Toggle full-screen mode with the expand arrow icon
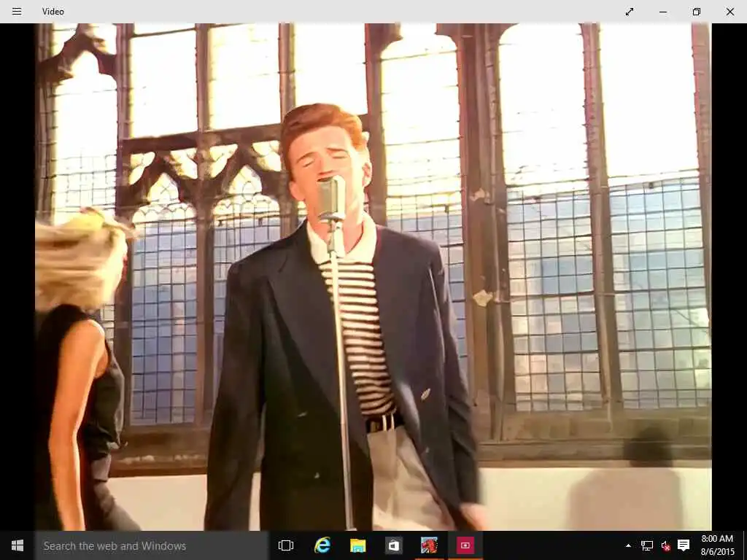 pyautogui.click(x=630, y=12)
